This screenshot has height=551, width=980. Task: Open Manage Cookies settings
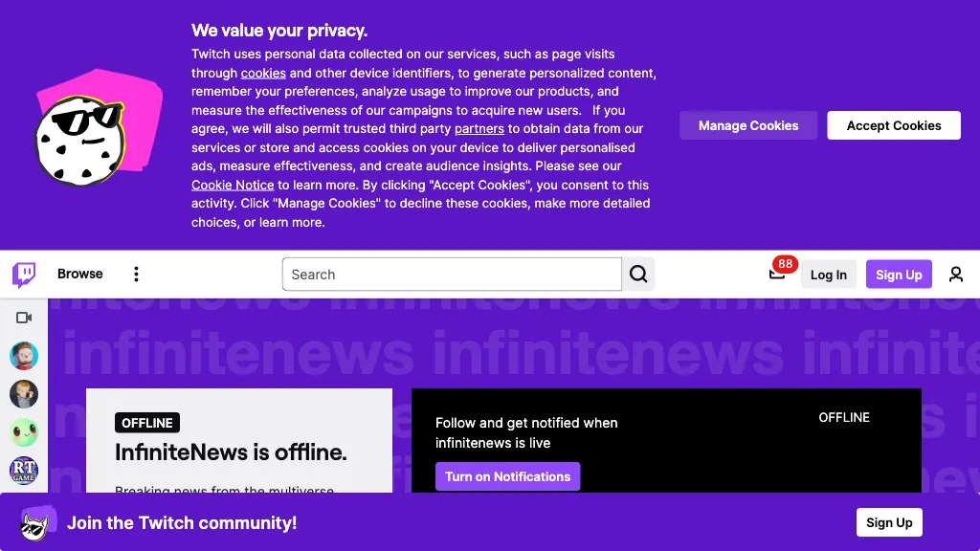(x=748, y=125)
